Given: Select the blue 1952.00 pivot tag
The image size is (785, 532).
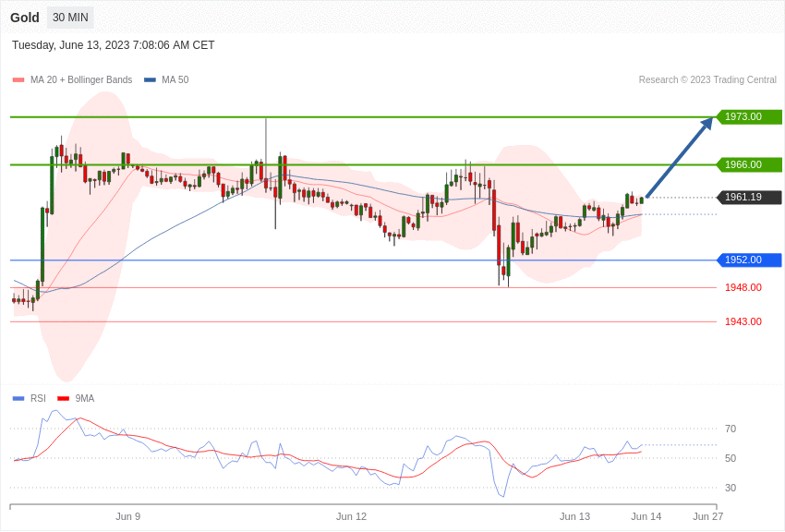Looking at the screenshot, I should 749,260.
